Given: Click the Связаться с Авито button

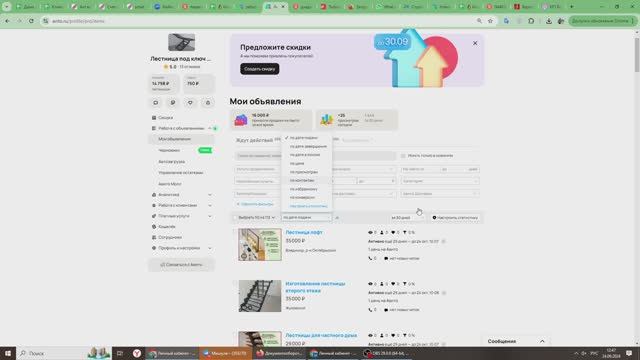Looking at the screenshot, I should 181,264.
